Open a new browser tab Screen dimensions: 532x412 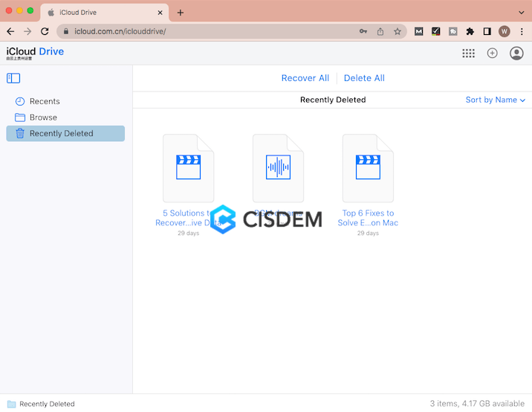181,13
